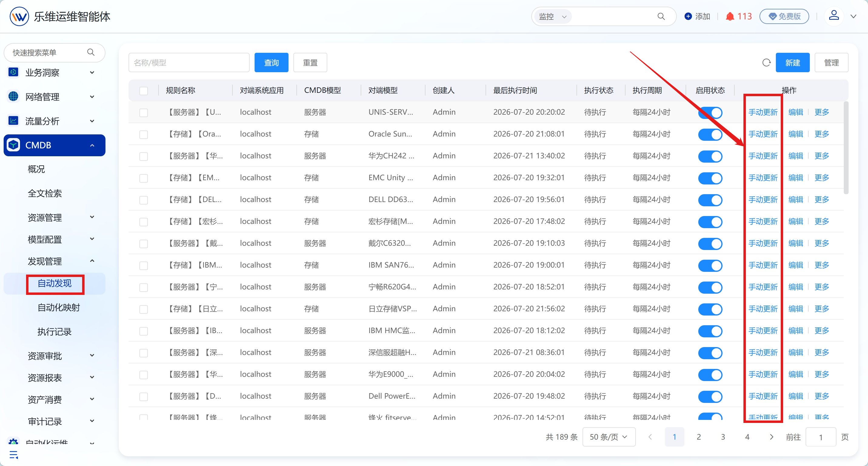Click the quick menu search magnifier icon
868x466 pixels.
pos(91,52)
